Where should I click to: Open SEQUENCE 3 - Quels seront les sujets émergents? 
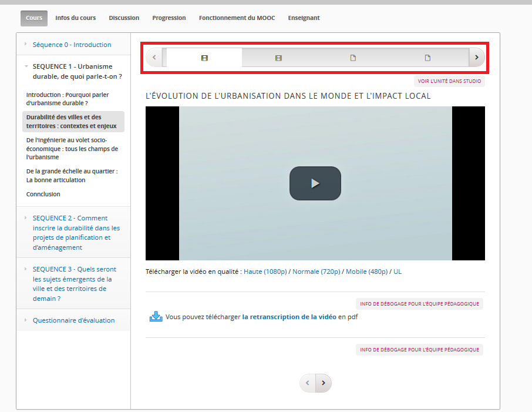(75, 284)
